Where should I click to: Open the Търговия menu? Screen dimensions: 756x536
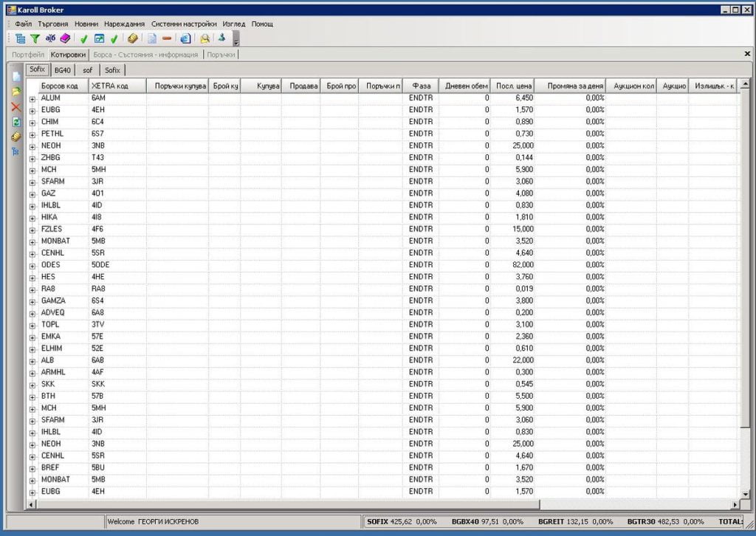53,24
